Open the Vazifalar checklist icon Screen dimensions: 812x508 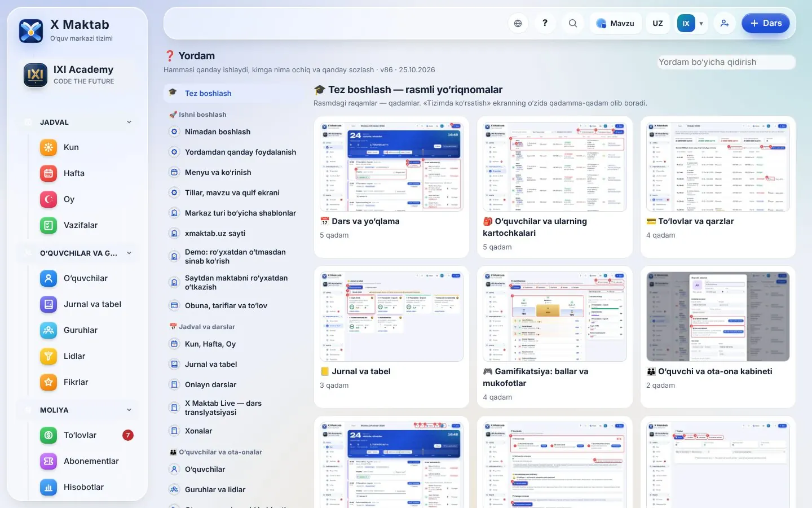click(48, 225)
